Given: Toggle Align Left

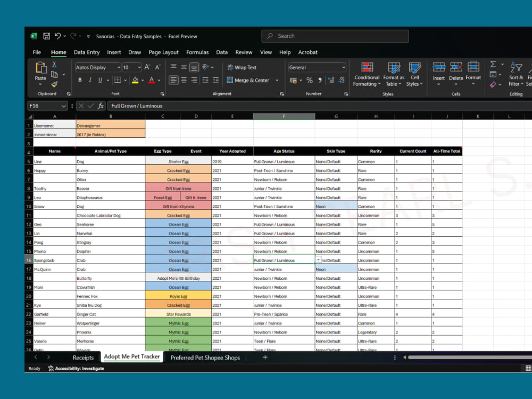Looking at the screenshot, I should (x=173, y=80).
